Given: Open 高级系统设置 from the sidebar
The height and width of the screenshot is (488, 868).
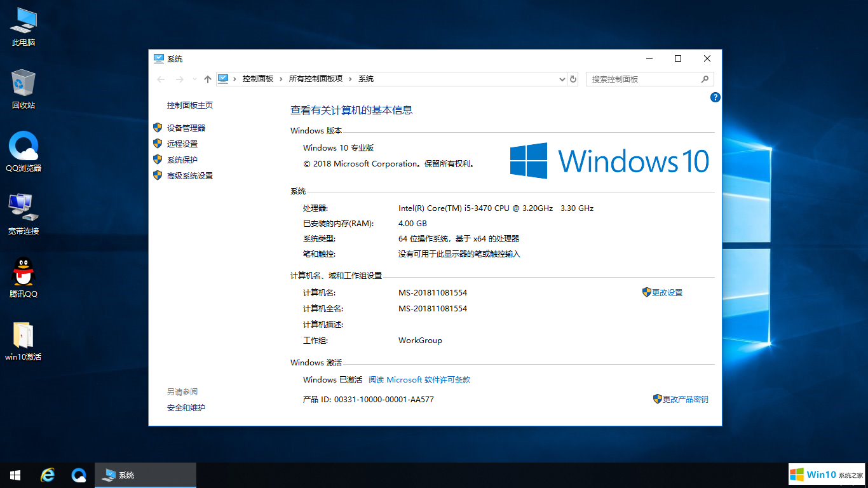Looking at the screenshot, I should [190, 175].
